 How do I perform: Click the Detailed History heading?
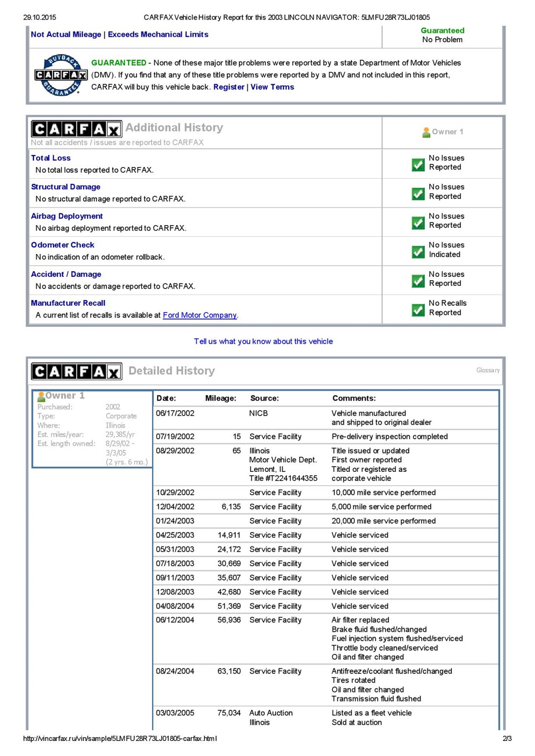(171, 371)
